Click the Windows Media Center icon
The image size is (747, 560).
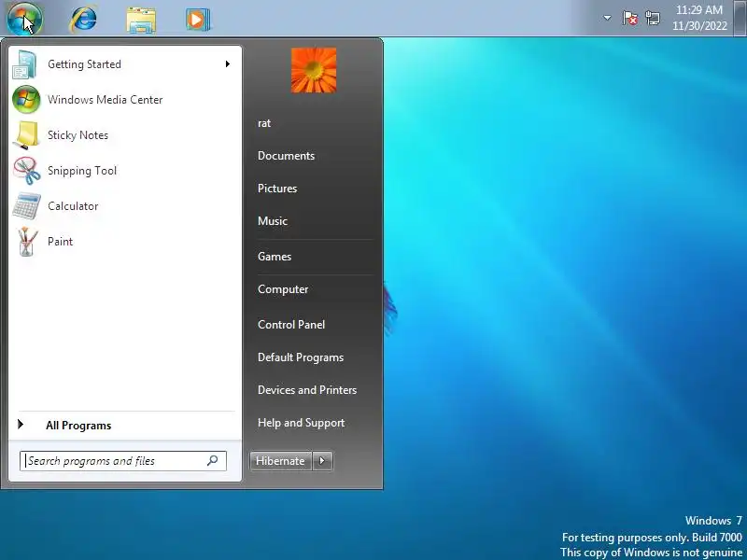(x=26, y=100)
